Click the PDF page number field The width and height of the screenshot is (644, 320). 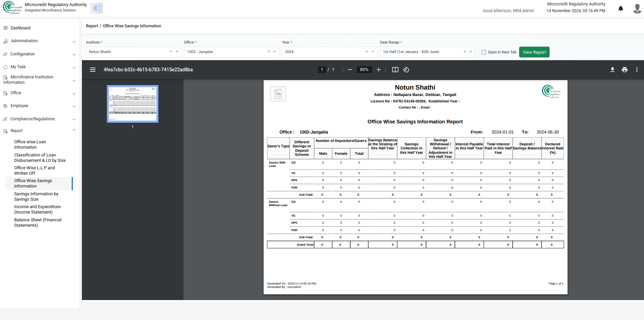click(322, 70)
